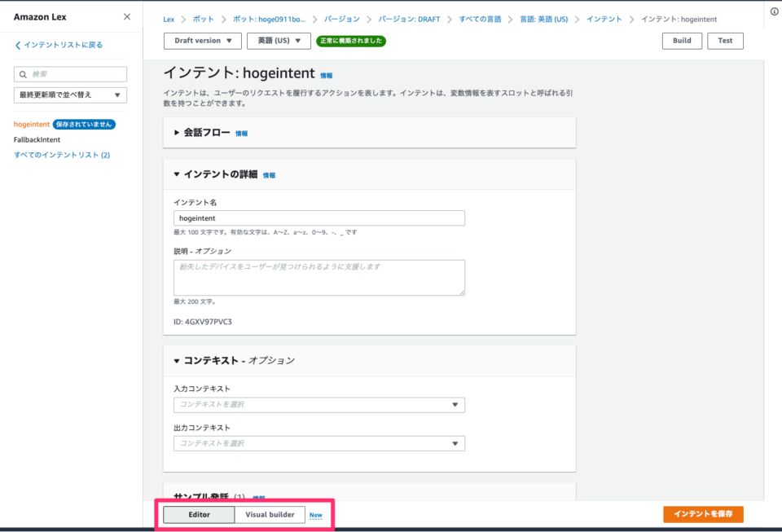The image size is (782, 532).
Task: Open the 会話フロー info link
Action: [x=241, y=134]
